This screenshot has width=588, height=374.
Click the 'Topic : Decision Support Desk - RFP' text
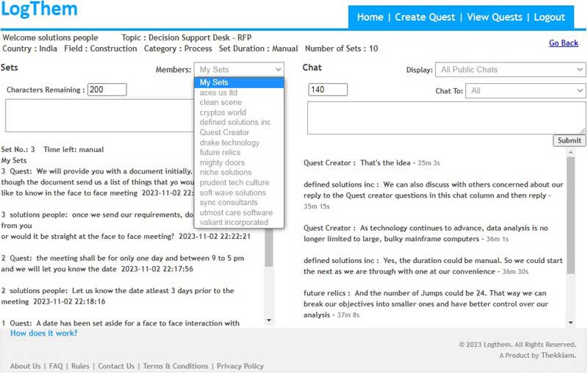pyautogui.click(x=187, y=38)
